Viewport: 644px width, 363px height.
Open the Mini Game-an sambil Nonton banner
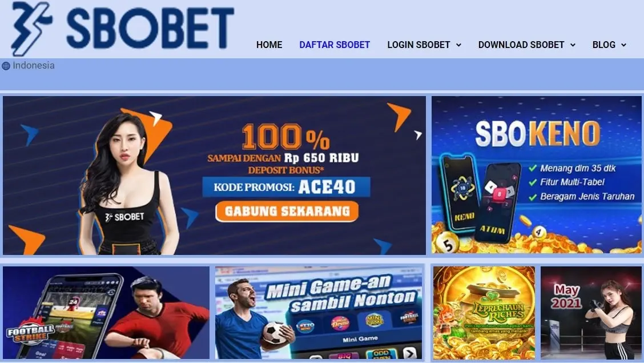(x=319, y=313)
